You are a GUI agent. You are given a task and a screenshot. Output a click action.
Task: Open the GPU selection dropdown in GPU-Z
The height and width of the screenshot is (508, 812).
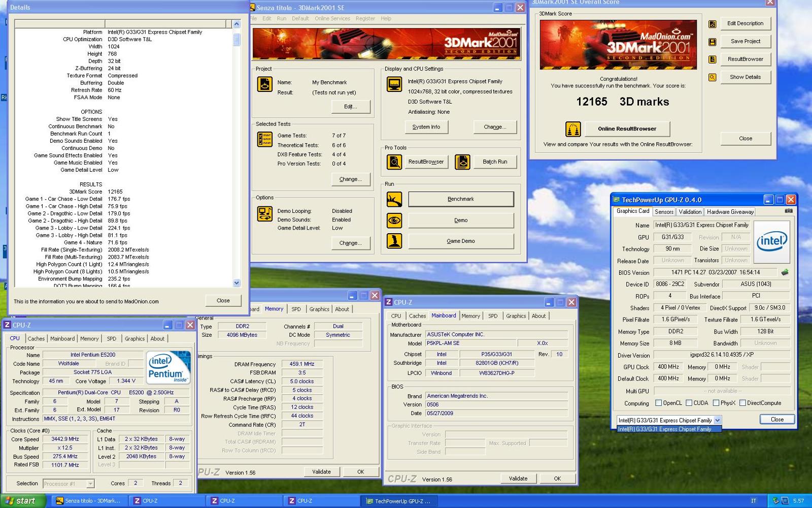point(718,420)
